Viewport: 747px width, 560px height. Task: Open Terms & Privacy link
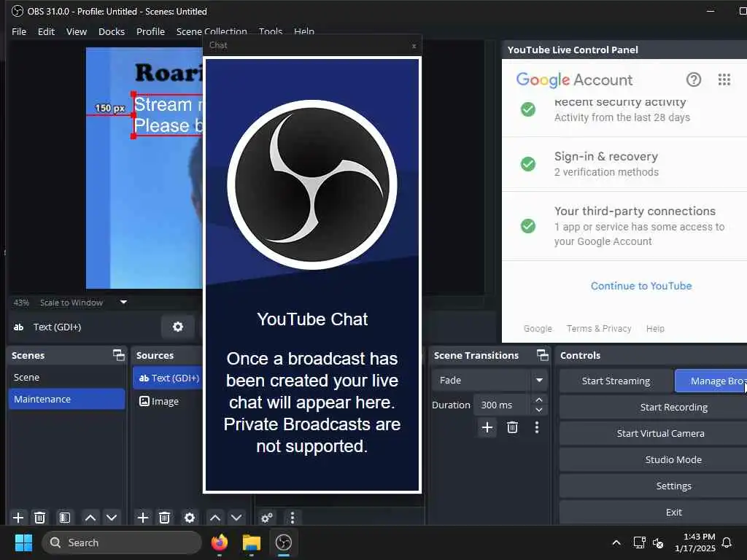click(x=599, y=329)
